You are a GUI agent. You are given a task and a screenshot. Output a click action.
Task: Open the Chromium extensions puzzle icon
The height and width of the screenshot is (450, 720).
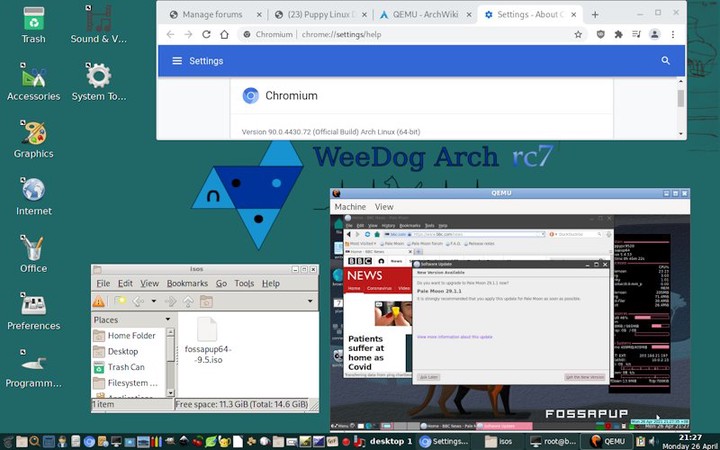pyautogui.click(x=619, y=34)
